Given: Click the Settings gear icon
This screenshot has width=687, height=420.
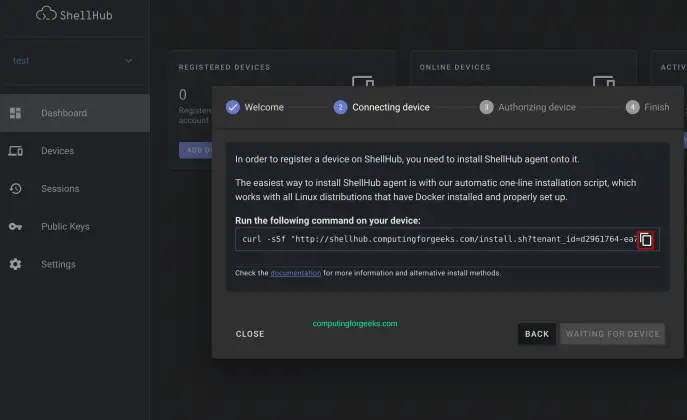Looking at the screenshot, I should [x=15, y=265].
